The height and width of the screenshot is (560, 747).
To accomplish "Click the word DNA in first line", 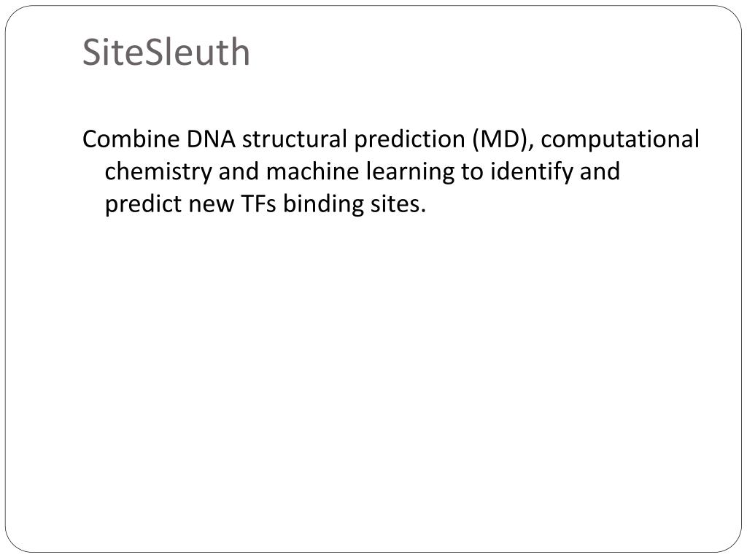I will tap(211, 139).
